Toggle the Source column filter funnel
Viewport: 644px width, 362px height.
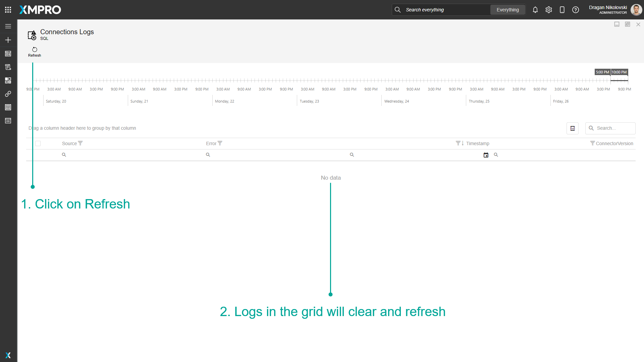coord(80,143)
